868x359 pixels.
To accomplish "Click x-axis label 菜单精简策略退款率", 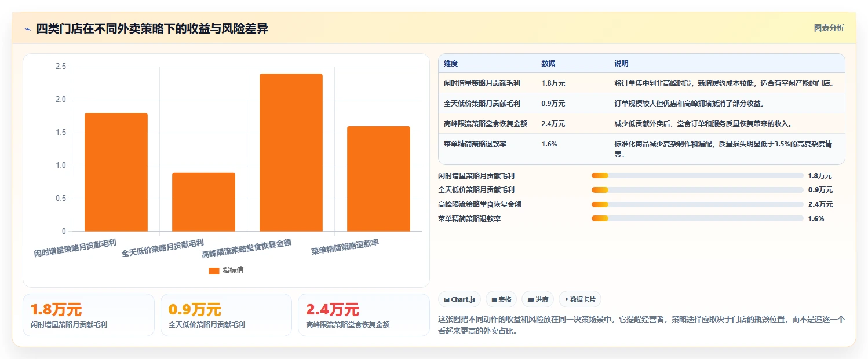I will click(x=345, y=246).
